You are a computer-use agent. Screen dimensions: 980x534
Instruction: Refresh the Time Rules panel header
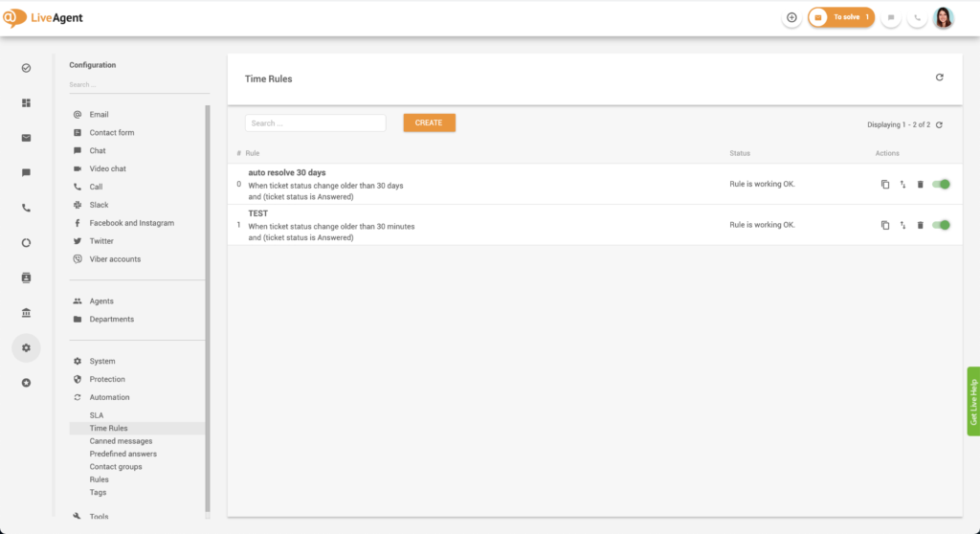(939, 78)
